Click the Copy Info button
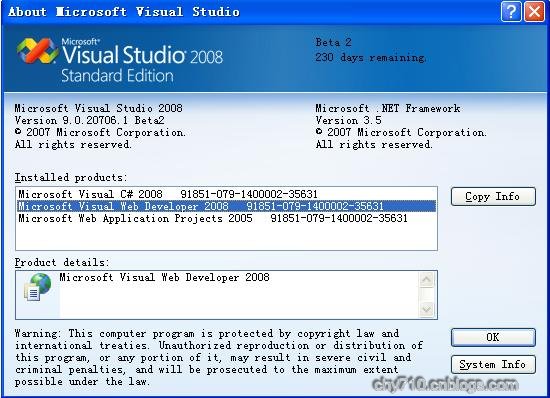 click(493, 196)
